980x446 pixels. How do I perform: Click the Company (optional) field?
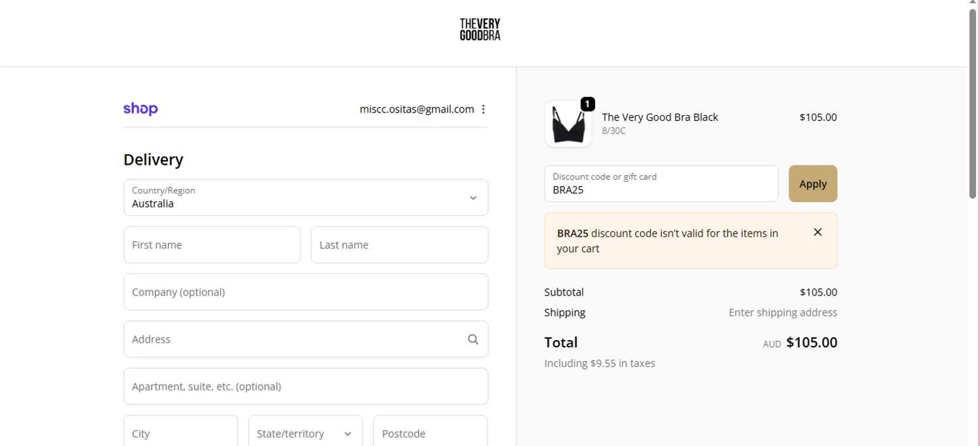tap(306, 292)
